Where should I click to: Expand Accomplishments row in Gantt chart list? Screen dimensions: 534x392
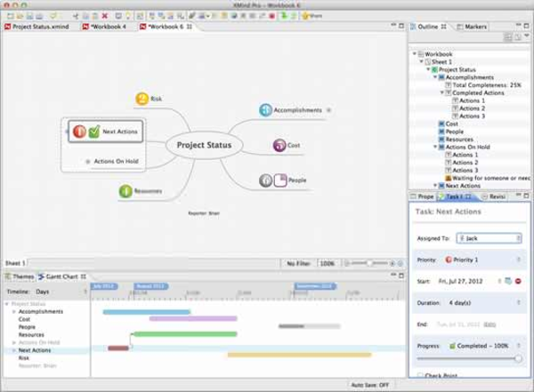14,312
